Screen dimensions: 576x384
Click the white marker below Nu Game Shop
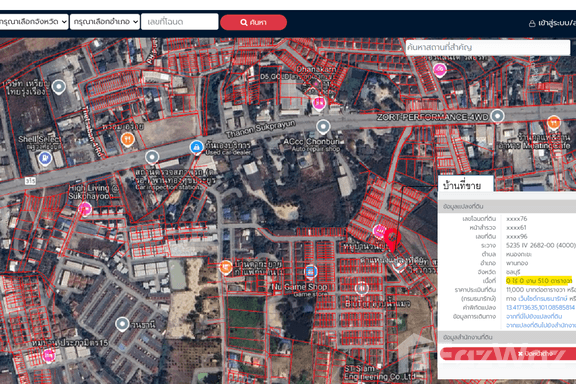[361, 288]
